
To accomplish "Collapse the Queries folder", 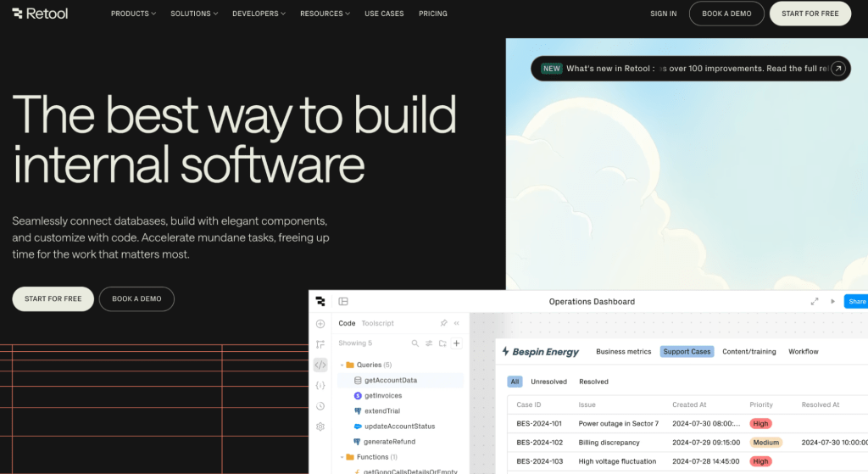I will pyautogui.click(x=342, y=365).
